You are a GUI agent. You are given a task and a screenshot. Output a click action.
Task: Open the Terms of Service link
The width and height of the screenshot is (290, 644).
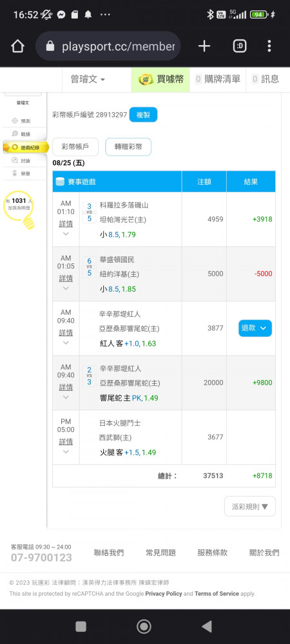point(217,594)
